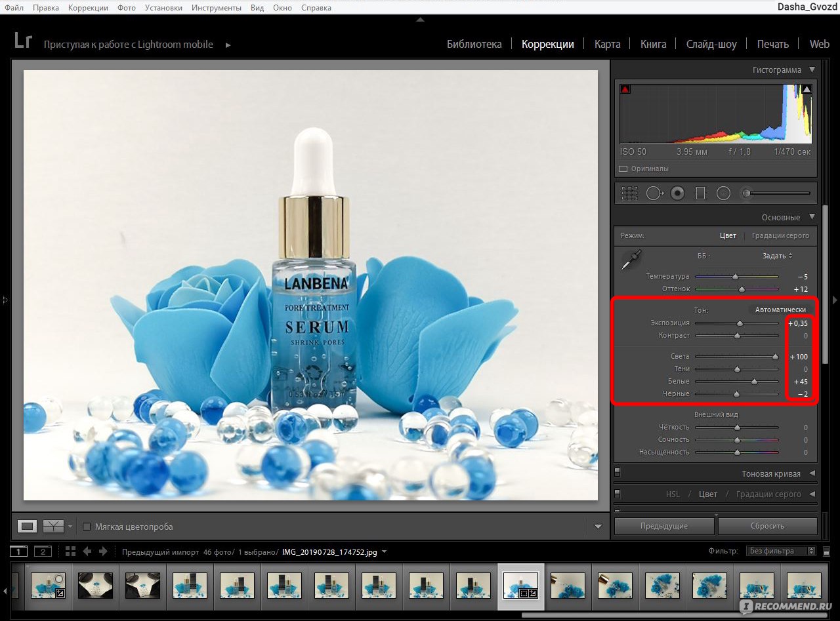Click the Температура slider handle
The width and height of the screenshot is (840, 621).
click(735, 277)
